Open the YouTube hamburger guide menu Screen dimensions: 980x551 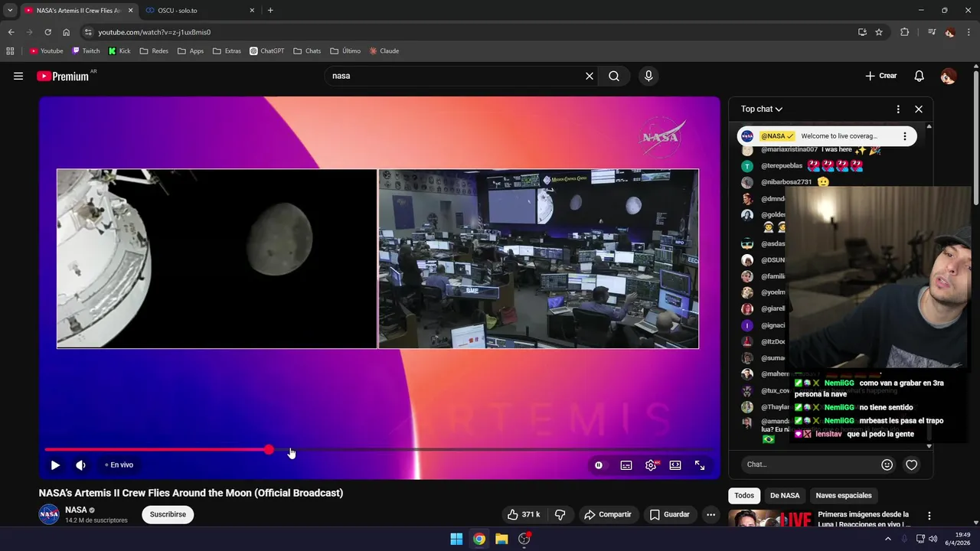pos(18,76)
